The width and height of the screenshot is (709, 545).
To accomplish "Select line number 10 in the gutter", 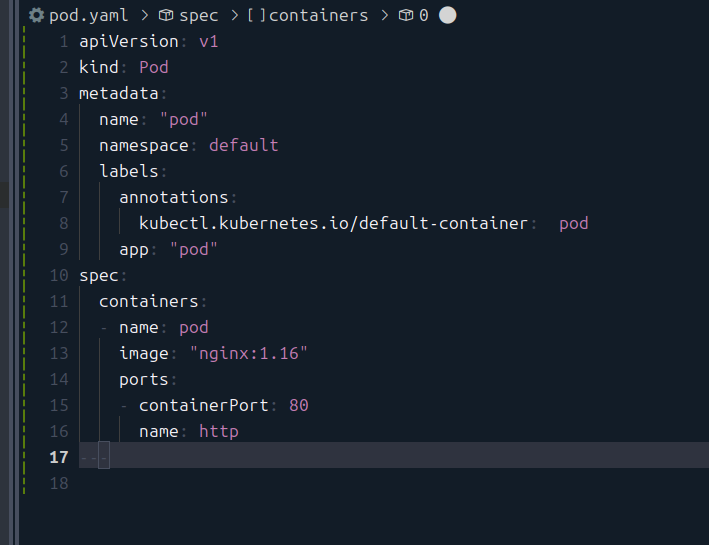I will pyautogui.click(x=59, y=275).
